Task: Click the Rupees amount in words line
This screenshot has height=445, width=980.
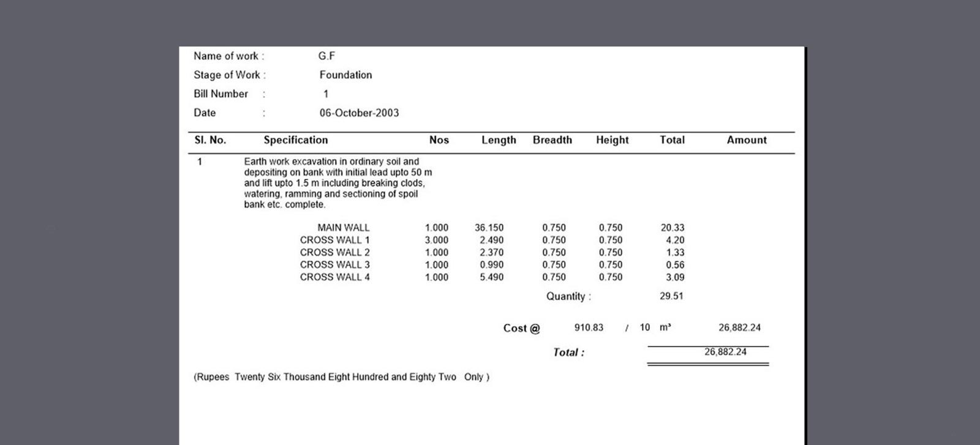Action: tap(341, 377)
